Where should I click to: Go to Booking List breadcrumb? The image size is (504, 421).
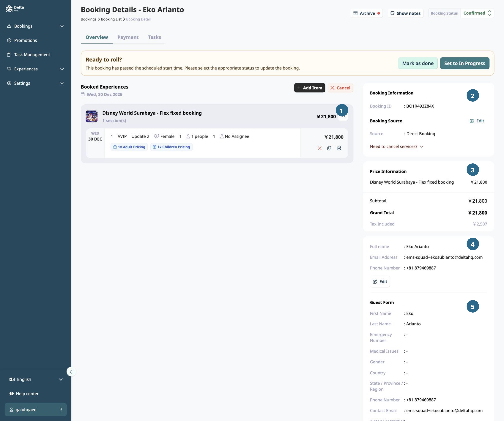[x=111, y=19]
